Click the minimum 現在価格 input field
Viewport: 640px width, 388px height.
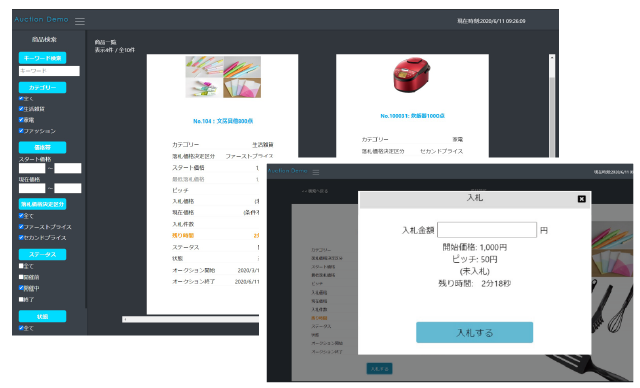tap(32, 188)
